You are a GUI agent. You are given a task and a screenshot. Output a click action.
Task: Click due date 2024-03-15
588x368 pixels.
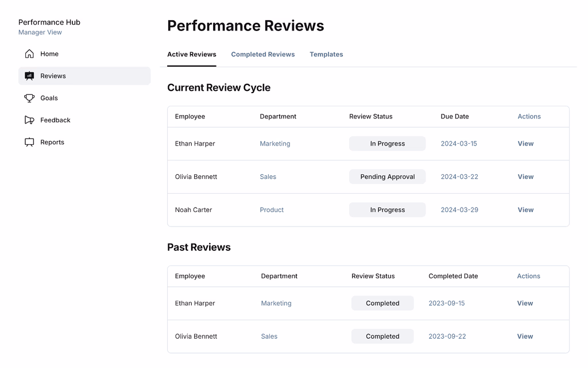[x=459, y=143]
